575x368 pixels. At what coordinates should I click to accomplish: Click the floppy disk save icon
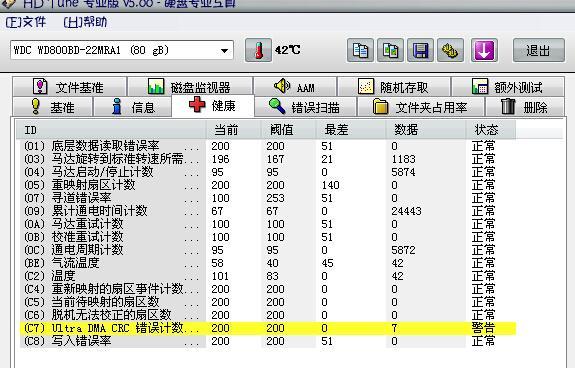[421, 50]
